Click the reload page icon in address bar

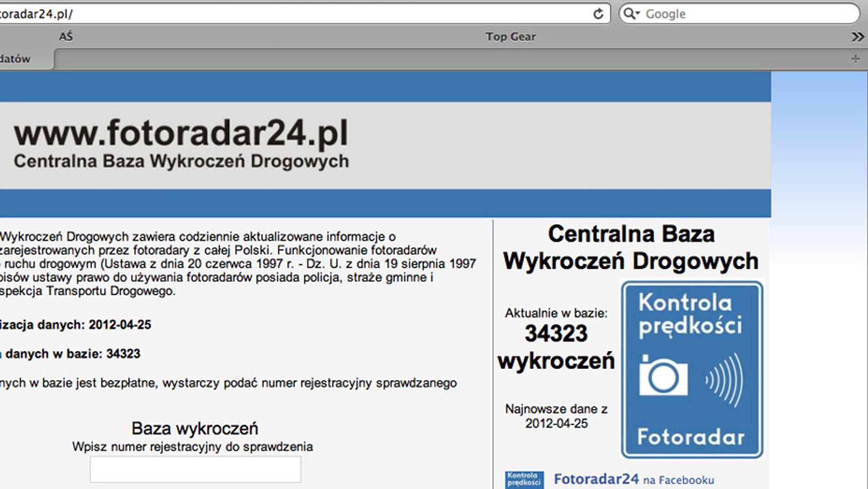598,14
